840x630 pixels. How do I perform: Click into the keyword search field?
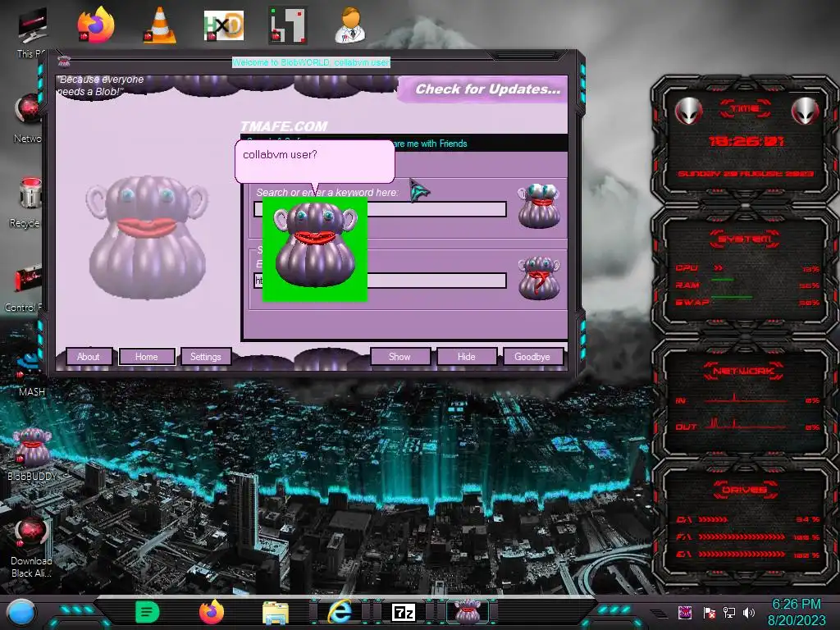[436, 209]
